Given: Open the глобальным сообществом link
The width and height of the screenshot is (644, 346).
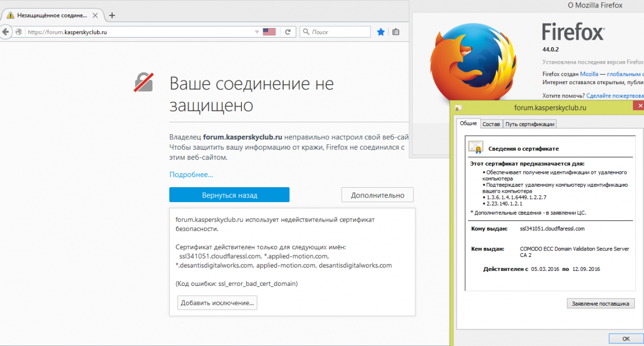Looking at the screenshot, I should (x=625, y=74).
